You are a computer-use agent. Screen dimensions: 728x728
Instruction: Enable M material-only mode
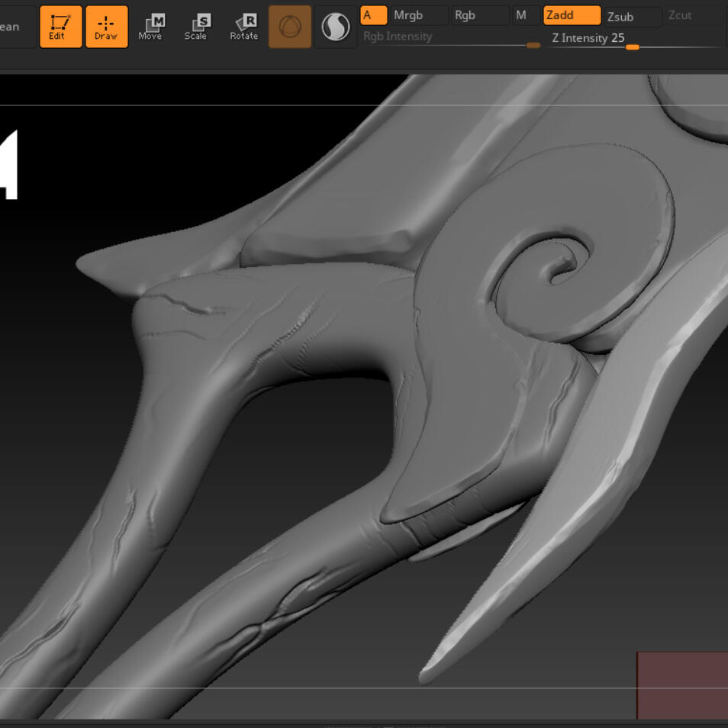(x=524, y=15)
